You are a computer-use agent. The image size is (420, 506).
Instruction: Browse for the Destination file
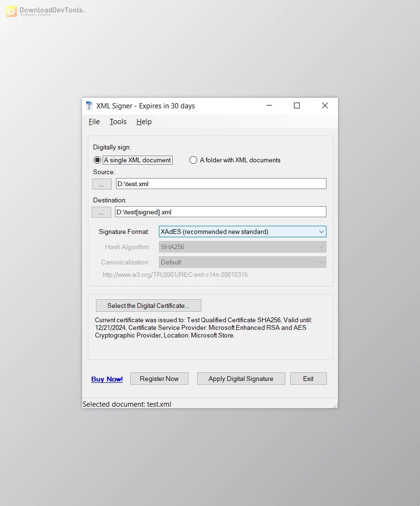101,212
